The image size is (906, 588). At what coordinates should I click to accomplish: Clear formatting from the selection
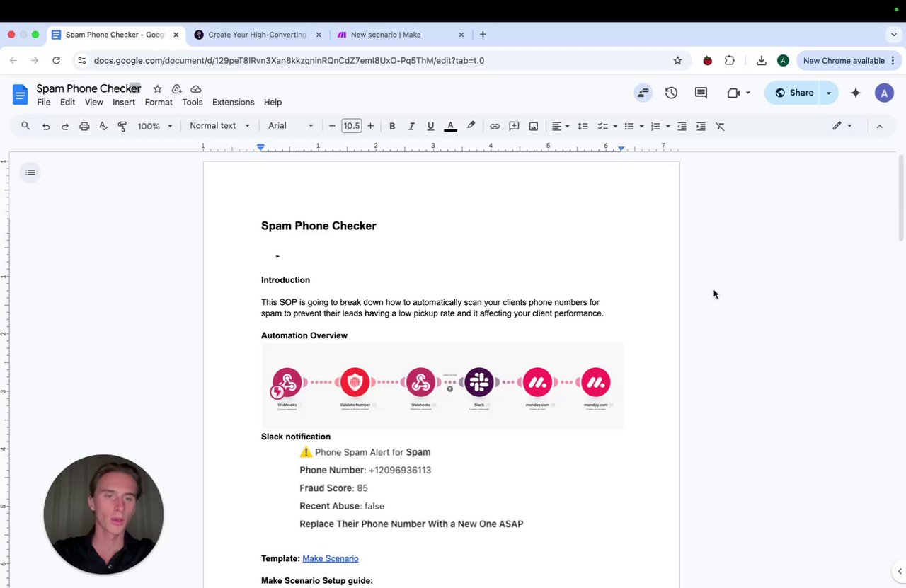coord(720,126)
